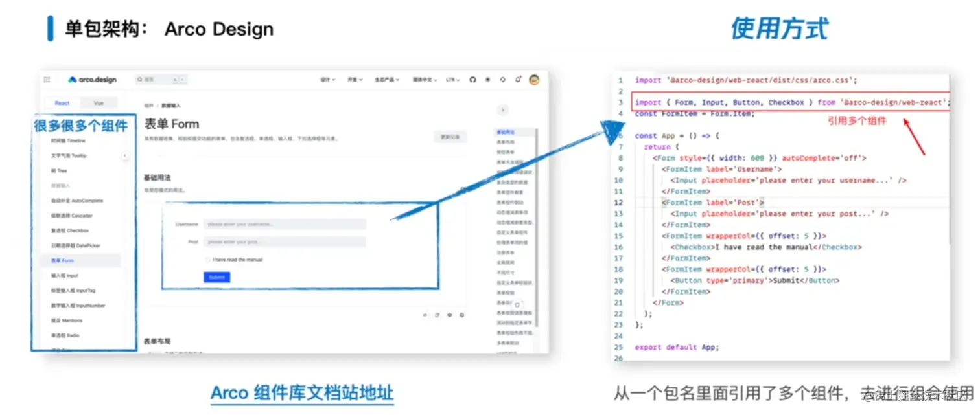Click the Button type='primary' code line
Viewport: 980px width, 415px height.
click(x=754, y=280)
